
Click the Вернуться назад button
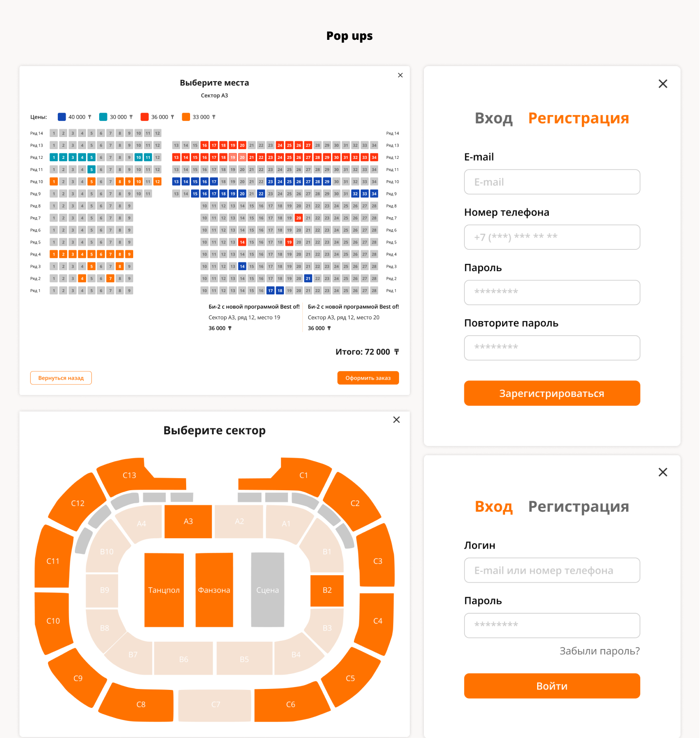tap(61, 378)
